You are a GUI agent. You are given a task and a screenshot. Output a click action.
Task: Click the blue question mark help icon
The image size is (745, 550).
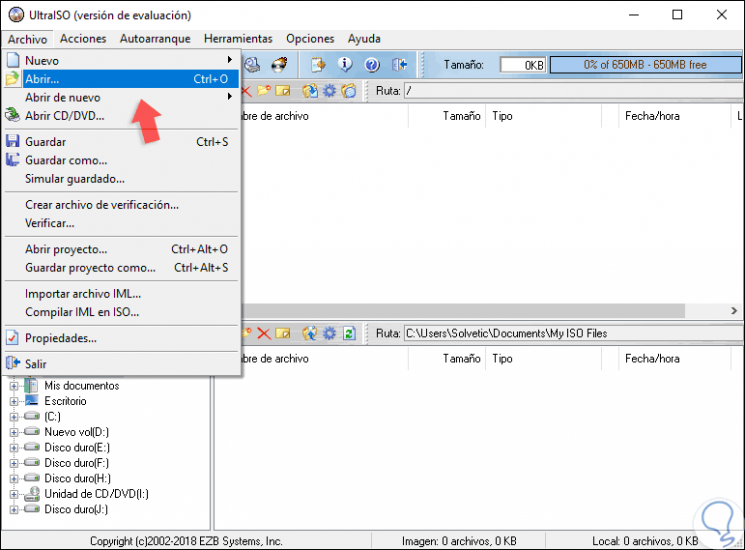(372, 65)
